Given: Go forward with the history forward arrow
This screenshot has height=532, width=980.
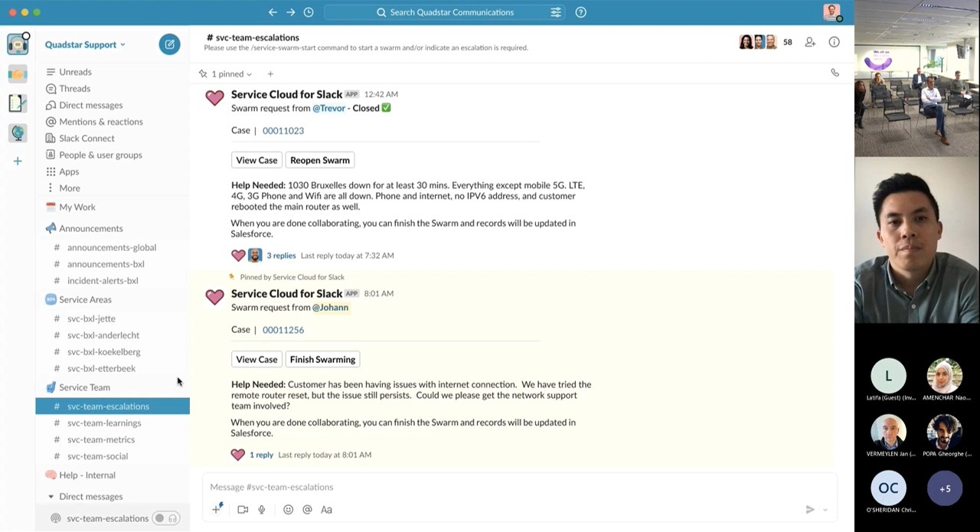Looking at the screenshot, I should (291, 12).
